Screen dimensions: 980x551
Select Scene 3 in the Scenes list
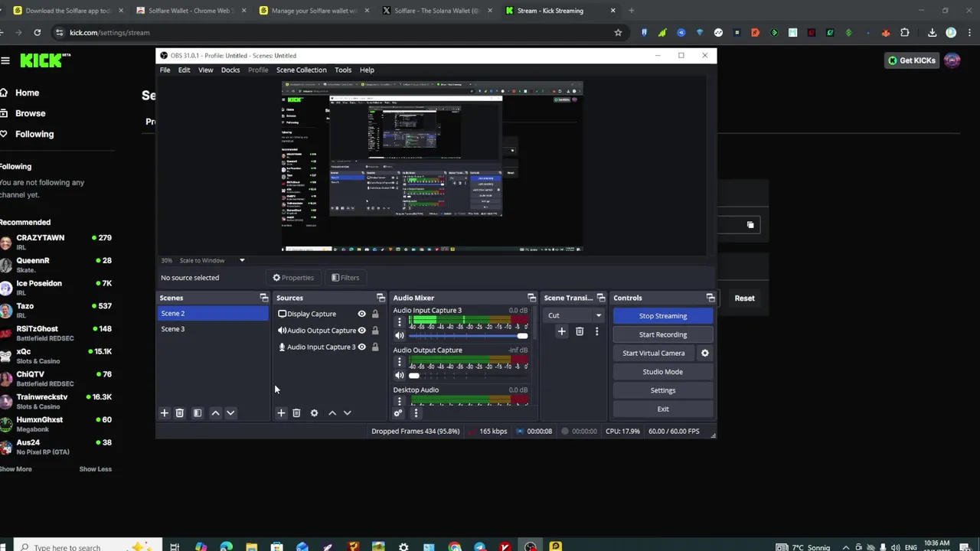coord(213,329)
